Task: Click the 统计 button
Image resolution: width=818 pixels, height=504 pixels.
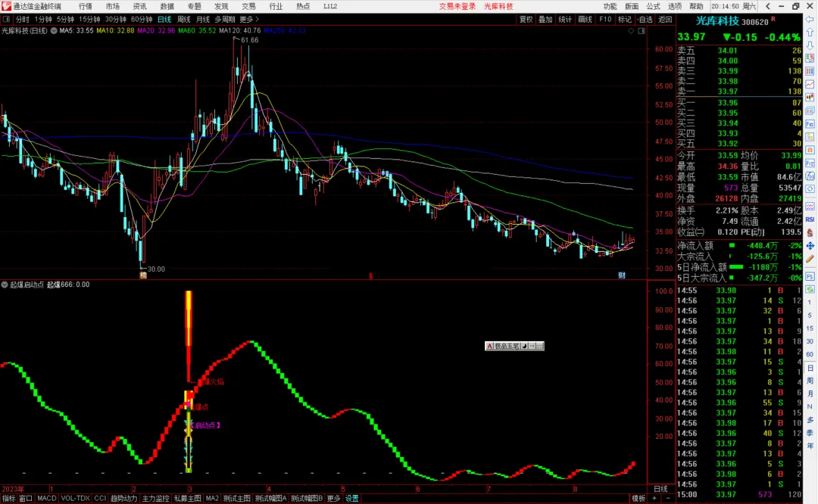Action: [x=565, y=19]
